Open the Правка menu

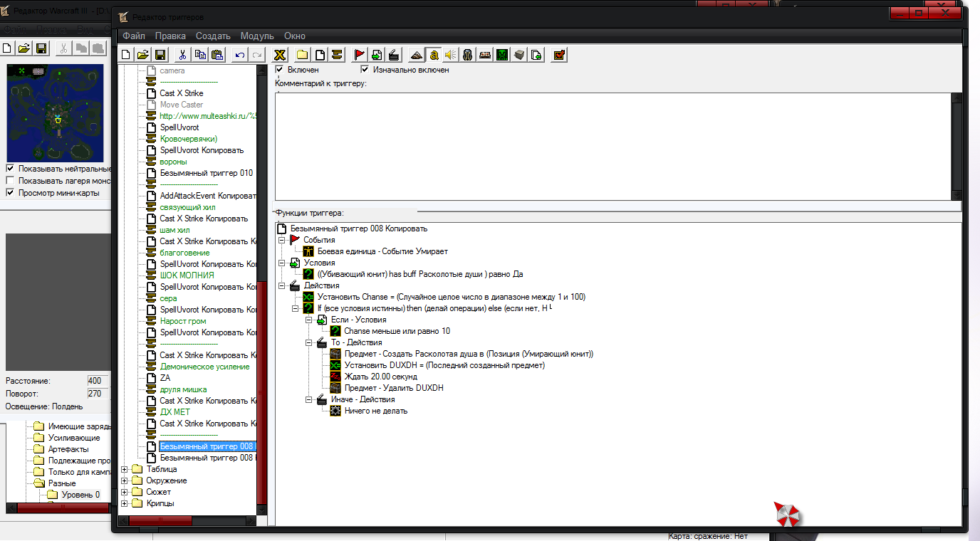170,36
